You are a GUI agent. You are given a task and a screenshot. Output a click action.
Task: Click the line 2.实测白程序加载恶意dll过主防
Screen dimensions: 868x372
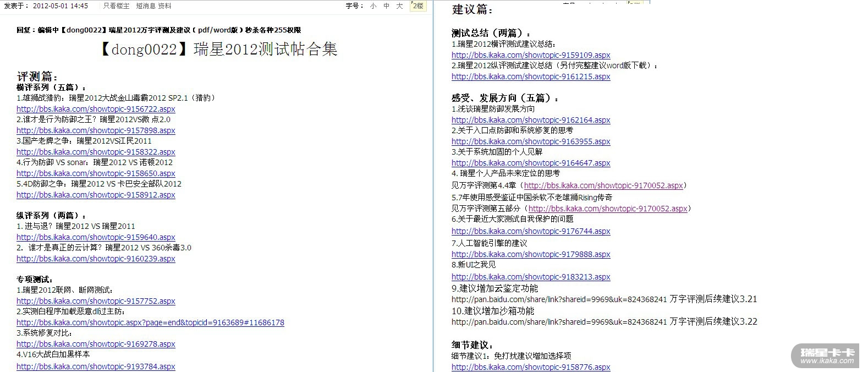70,311
